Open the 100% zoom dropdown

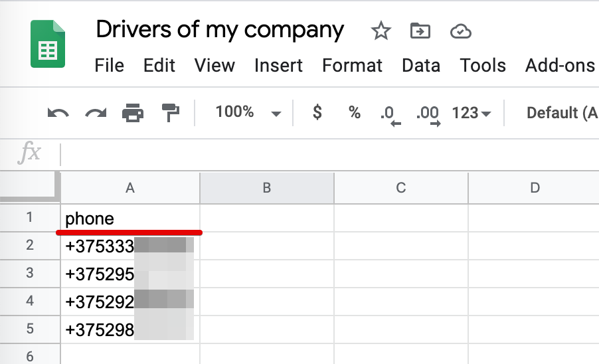click(x=248, y=112)
